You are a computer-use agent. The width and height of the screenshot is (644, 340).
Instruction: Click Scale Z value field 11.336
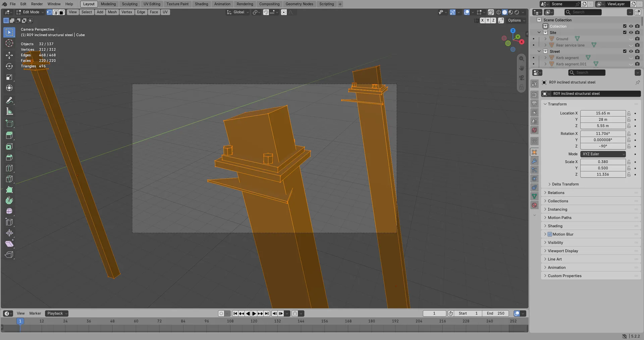point(603,175)
